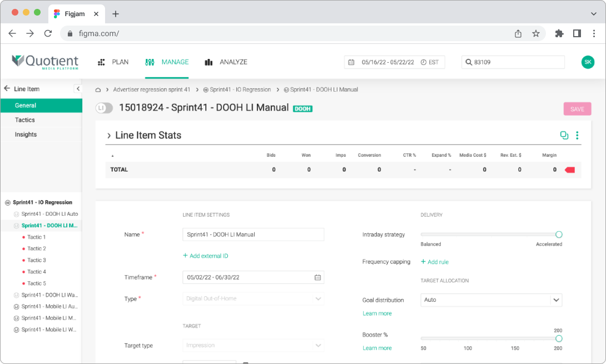The image size is (606, 364).
Task: Collapse the left sidebar panel
Action: 78,89
